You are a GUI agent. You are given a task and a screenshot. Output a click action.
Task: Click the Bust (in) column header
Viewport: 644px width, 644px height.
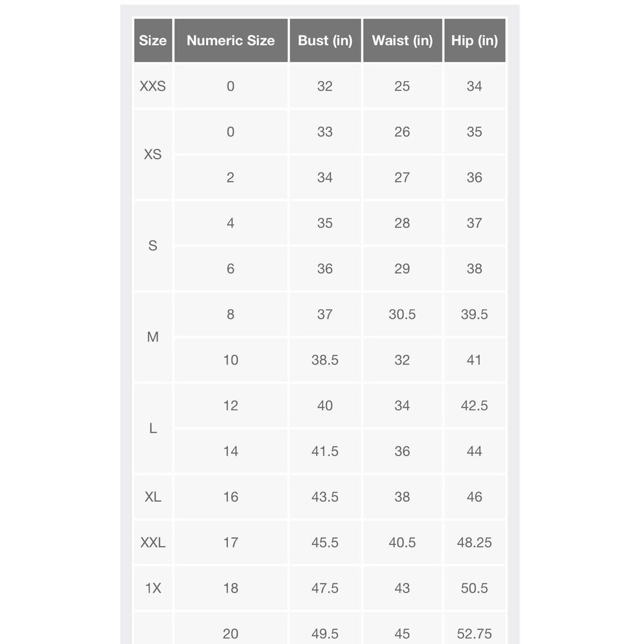325,40
